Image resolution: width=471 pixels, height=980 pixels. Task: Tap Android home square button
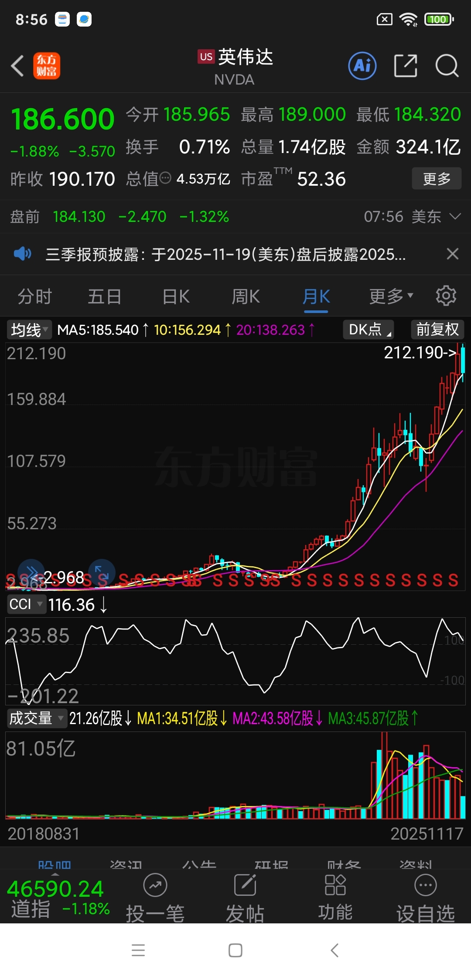(235, 950)
